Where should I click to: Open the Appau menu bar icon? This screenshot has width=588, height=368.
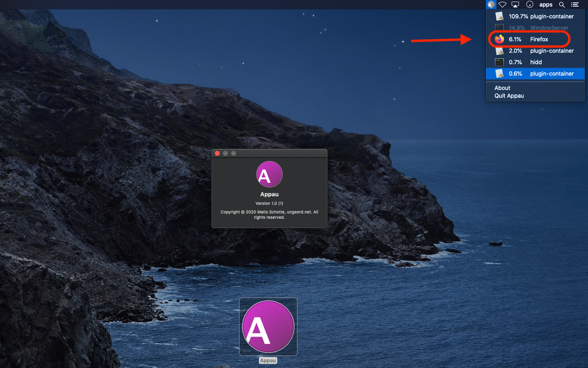click(491, 4)
